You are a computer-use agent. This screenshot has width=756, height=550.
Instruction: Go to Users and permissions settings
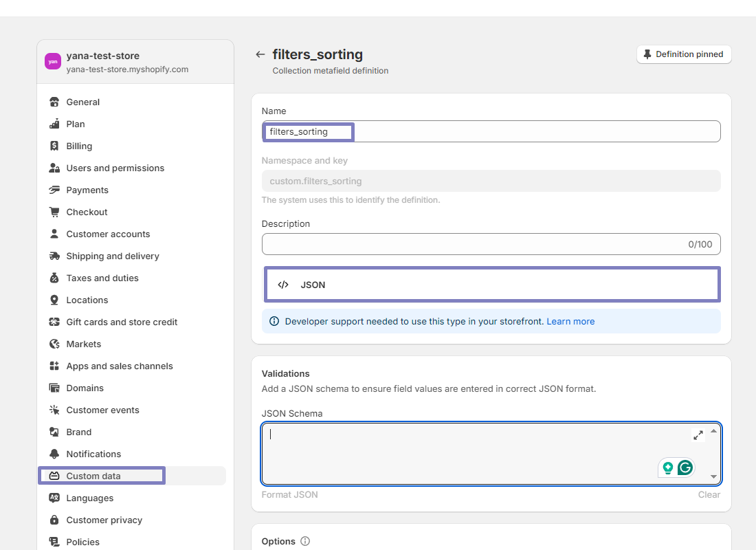click(115, 168)
